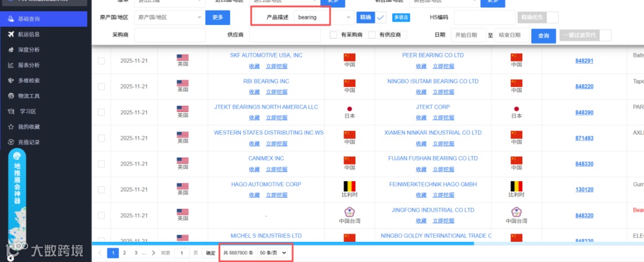Viewport: 644px width, 262px height.
Task: Open 物流工具 globe item in sidebar
Action: tap(44, 96)
